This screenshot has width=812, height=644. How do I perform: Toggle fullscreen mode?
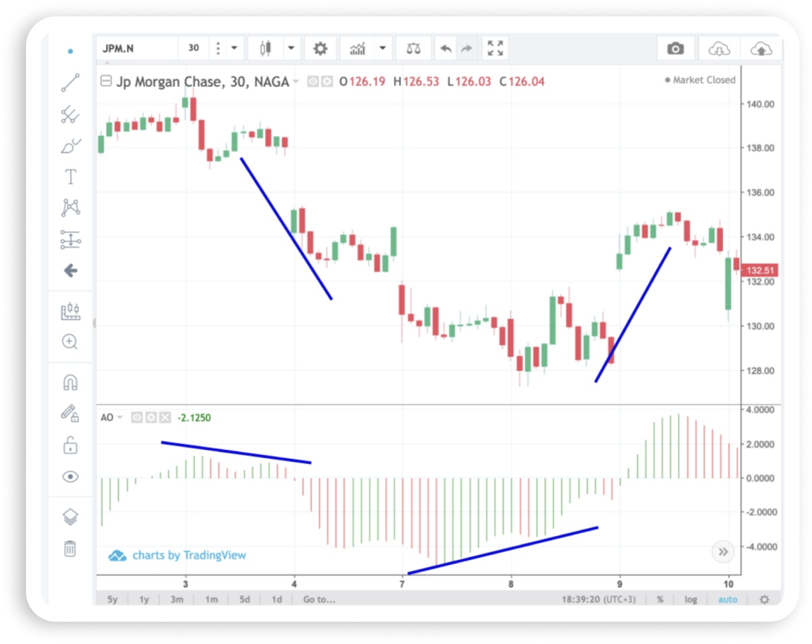pos(495,48)
